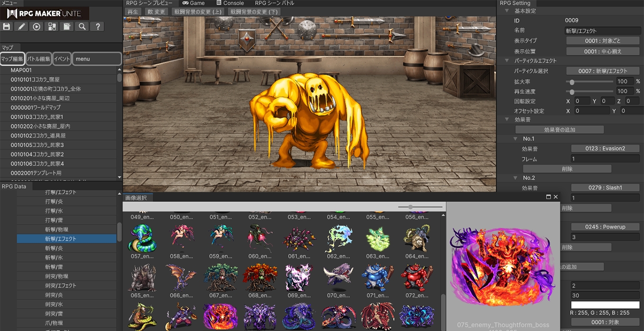Screen dimensions: 644x331
Task: Open help via the question mark icon
Action: (x=98, y=27)
